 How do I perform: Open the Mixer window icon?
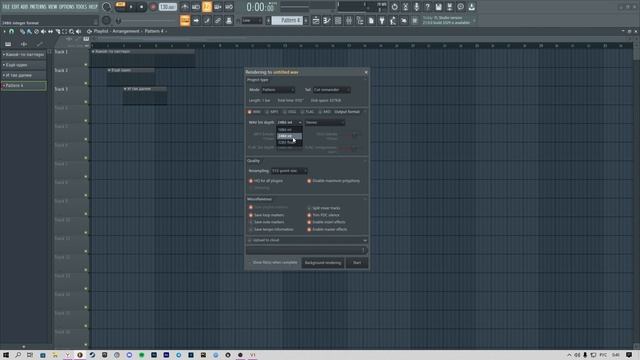tap(349, 20)
